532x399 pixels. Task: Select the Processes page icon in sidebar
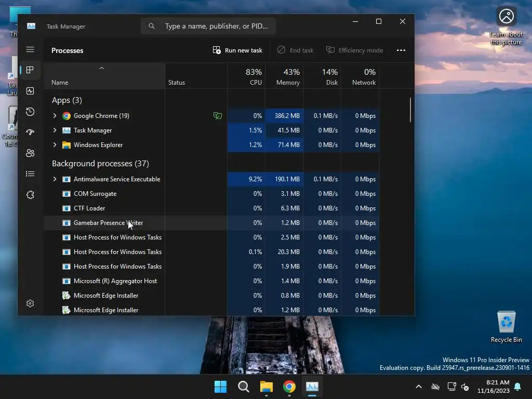click(30, 70)
